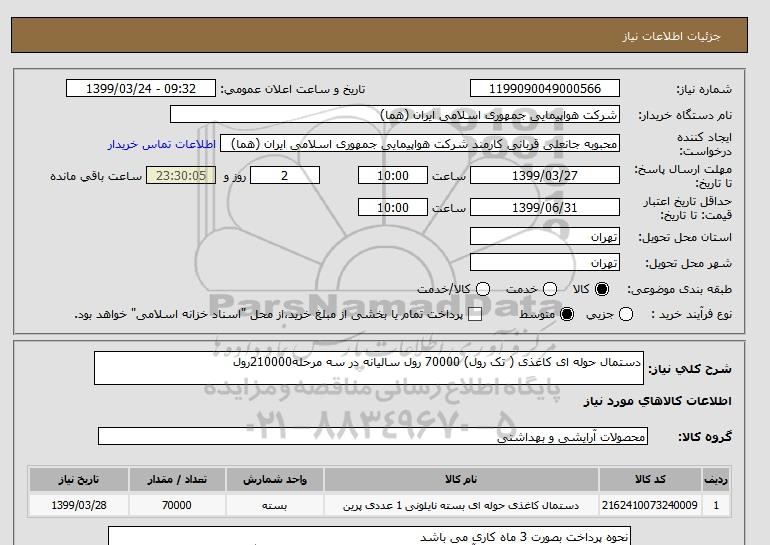Click the price validity date 1399/06/31
The width and height of the screenshot is (770, 545).
click(545, 207)
